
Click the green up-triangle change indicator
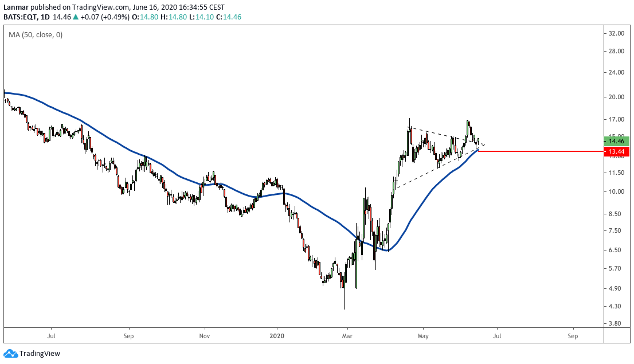[75, 17]
